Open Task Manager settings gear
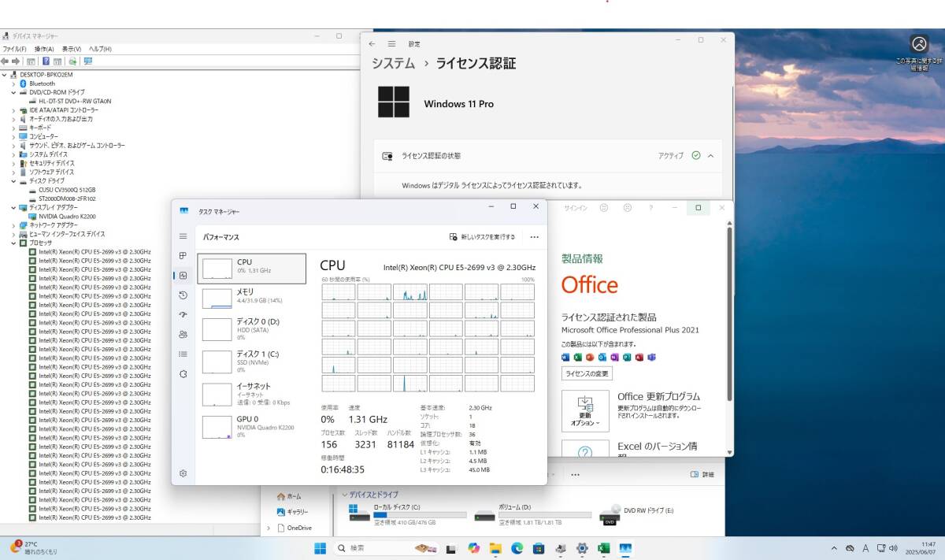 click(x=183, y=473)
